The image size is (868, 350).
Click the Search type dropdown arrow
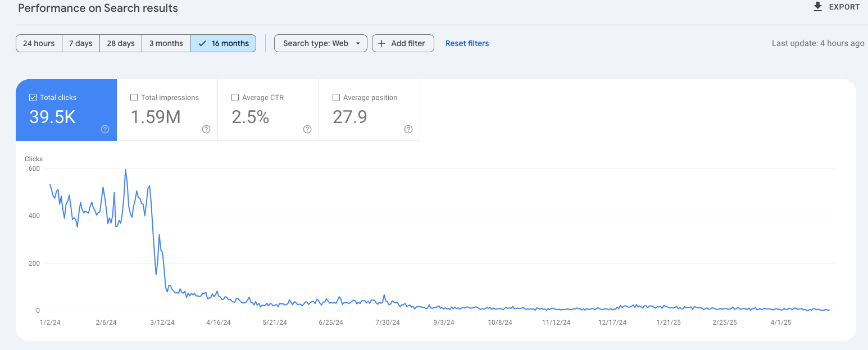tap(358, 43)
